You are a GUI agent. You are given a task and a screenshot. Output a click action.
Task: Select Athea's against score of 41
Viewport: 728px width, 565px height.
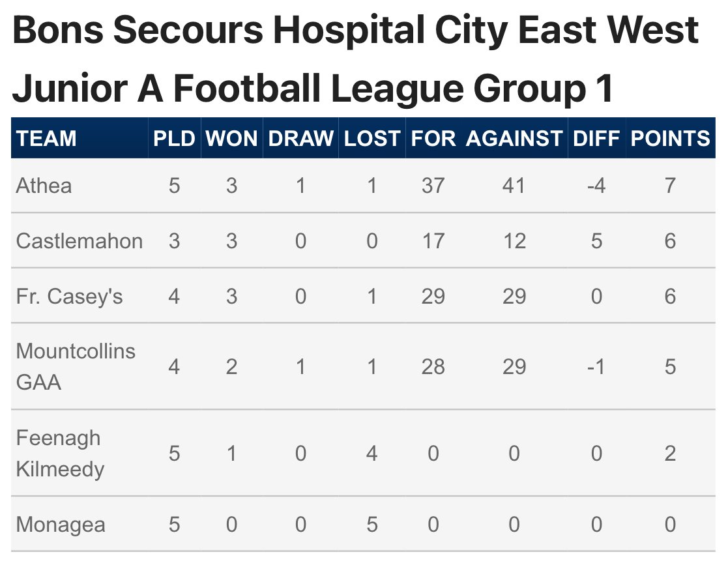514,186
